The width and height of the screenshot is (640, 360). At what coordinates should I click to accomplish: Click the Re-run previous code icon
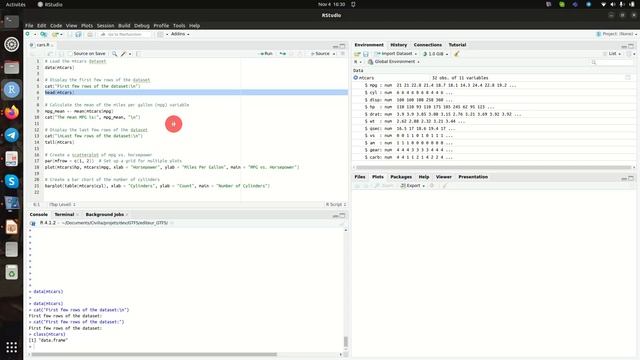[x=282, y=54]
